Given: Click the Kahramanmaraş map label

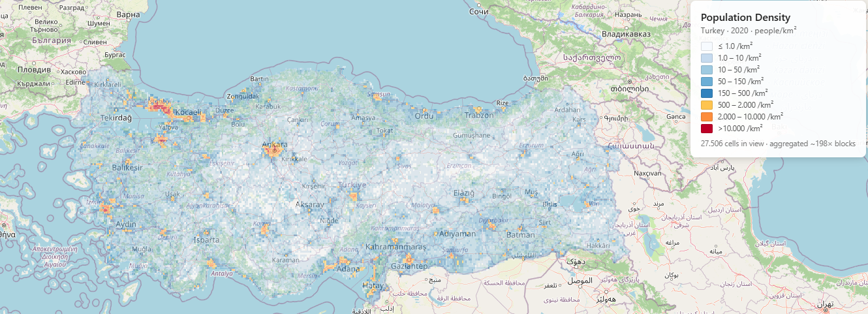Looking at the screenshot, I should click(395, 247).
